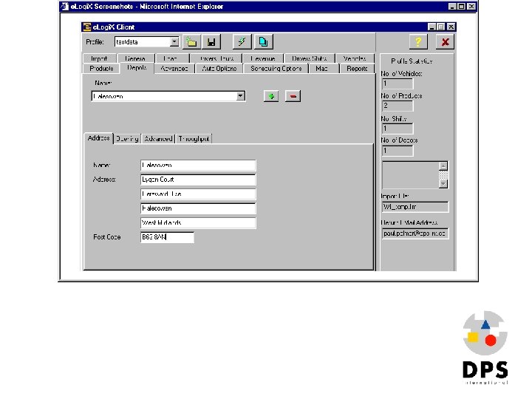Click the third address line Halesowen field
The width and height of the screenshot is (532, 399).
(x=198, y=208)
